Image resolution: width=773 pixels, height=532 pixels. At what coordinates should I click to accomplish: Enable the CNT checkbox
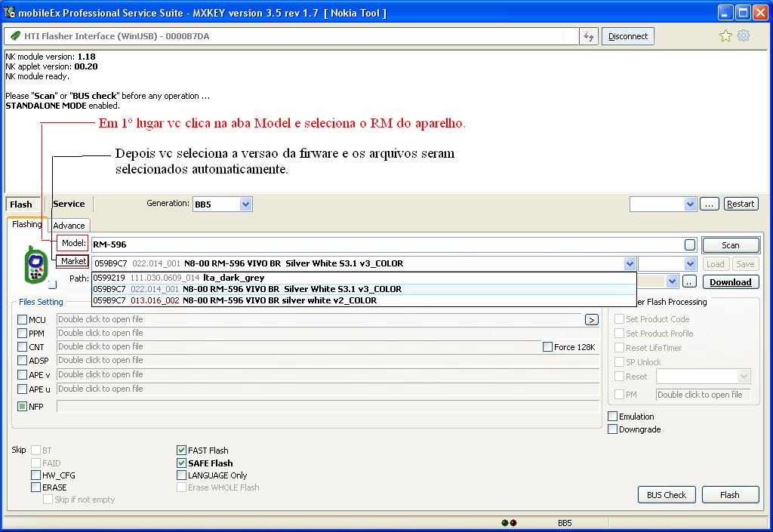pyautogui.click(x=22, y=347)
